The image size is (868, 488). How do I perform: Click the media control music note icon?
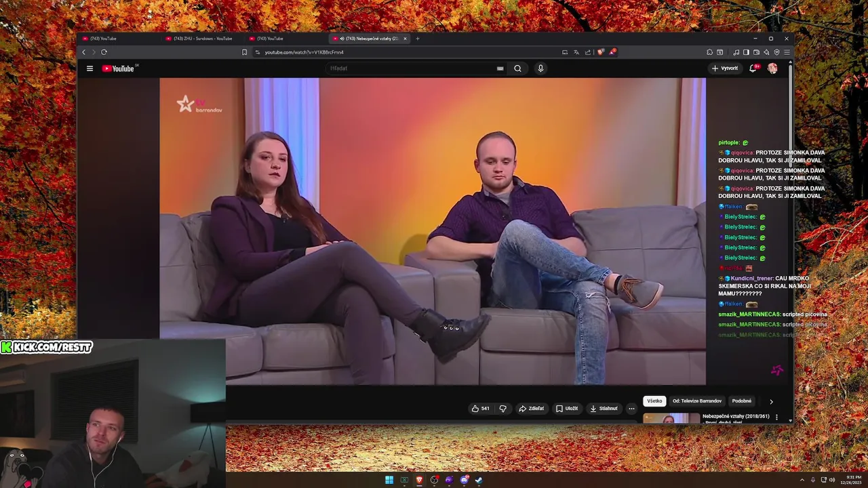(736, 52)
